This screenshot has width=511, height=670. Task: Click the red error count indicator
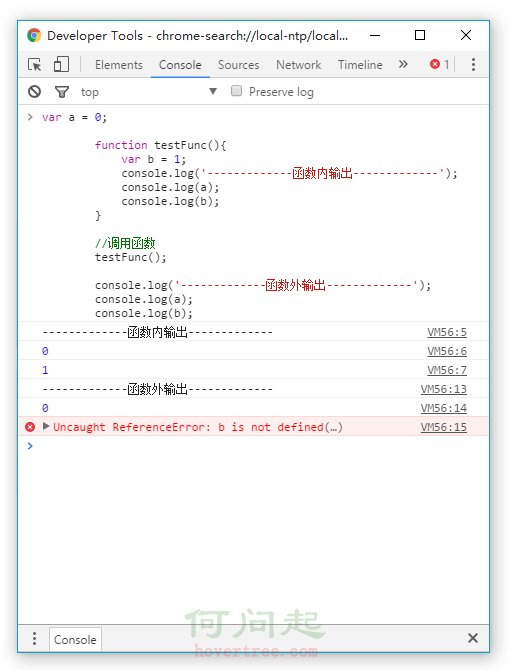[x=440, y=65]
